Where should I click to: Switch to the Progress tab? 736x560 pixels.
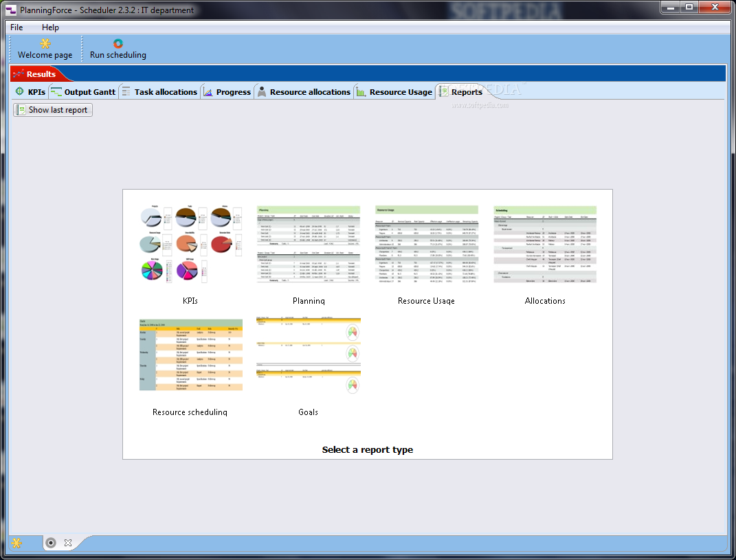227,92
